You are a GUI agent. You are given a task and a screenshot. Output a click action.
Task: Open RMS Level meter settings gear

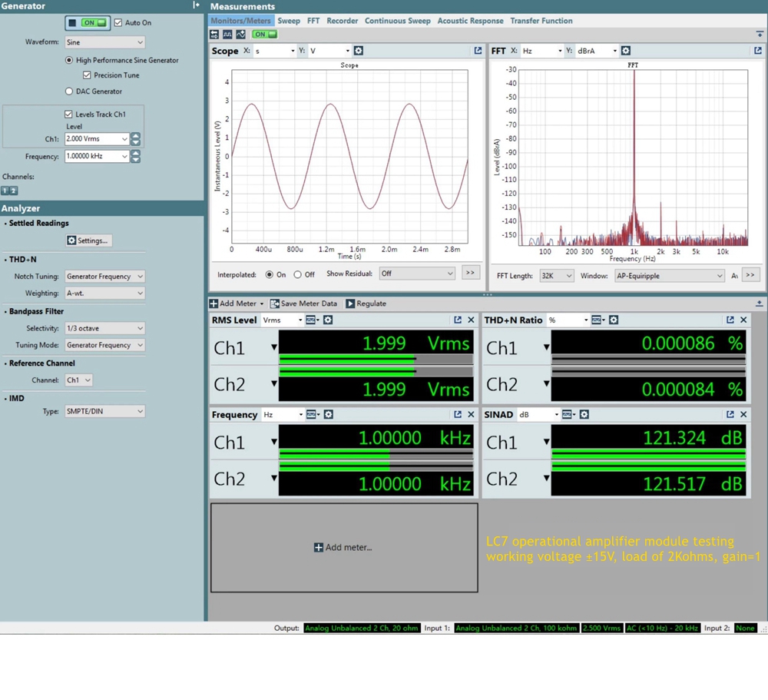tap(328, 320)
